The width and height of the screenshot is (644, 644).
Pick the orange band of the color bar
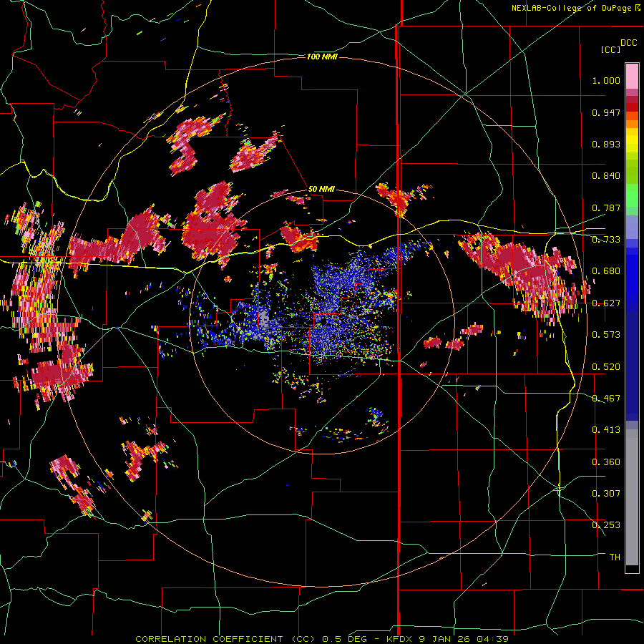click(x=632, y=124)
